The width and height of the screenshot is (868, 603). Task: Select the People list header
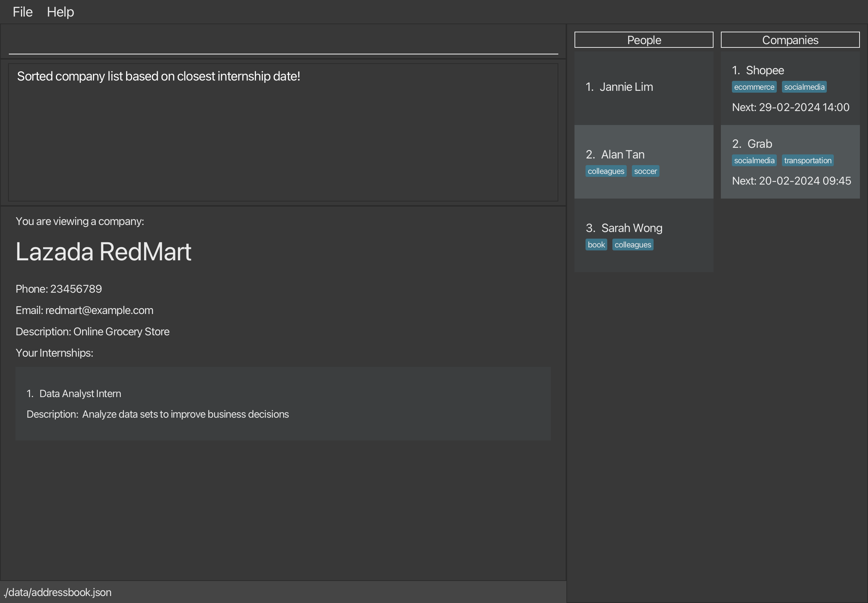pyautogui.click(x=644, y=40)
